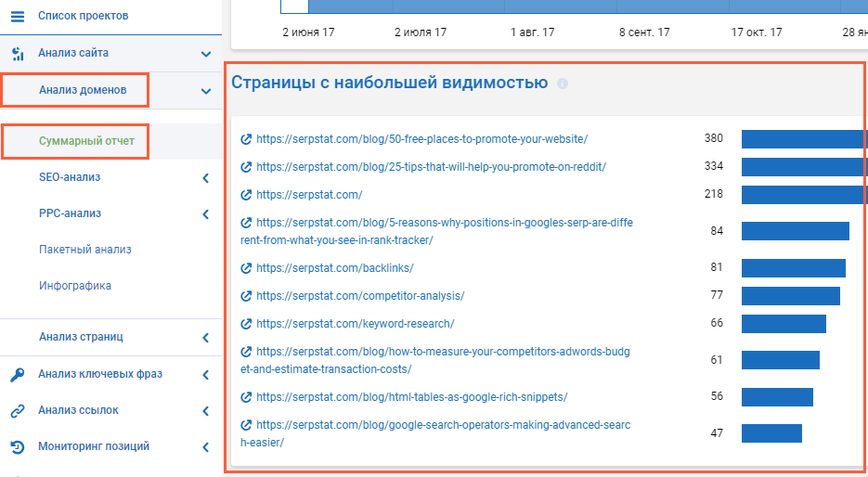Click the heading 'Страницы с наибольшей видимостью'
The height and width of the screenshot is (477, 868).
tap(390, 83)
